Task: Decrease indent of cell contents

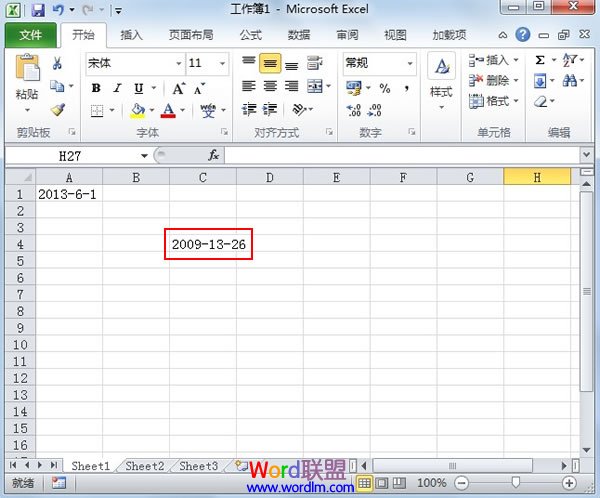Action: point(249,110)
